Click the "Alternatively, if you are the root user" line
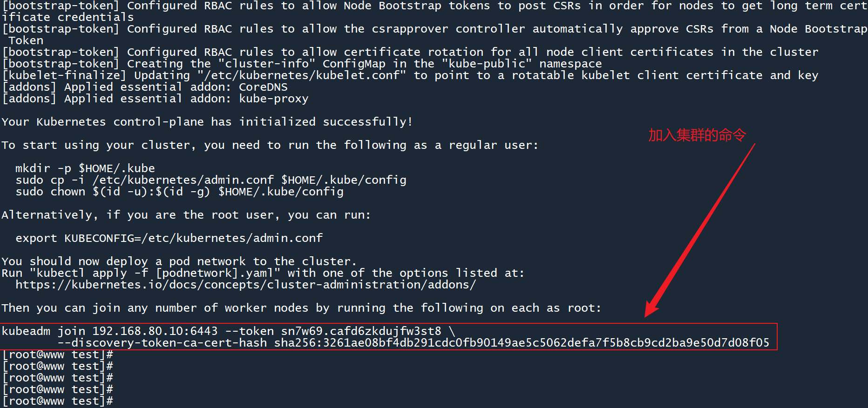This screenshot has width=868, height=408. tap(186, 215)
